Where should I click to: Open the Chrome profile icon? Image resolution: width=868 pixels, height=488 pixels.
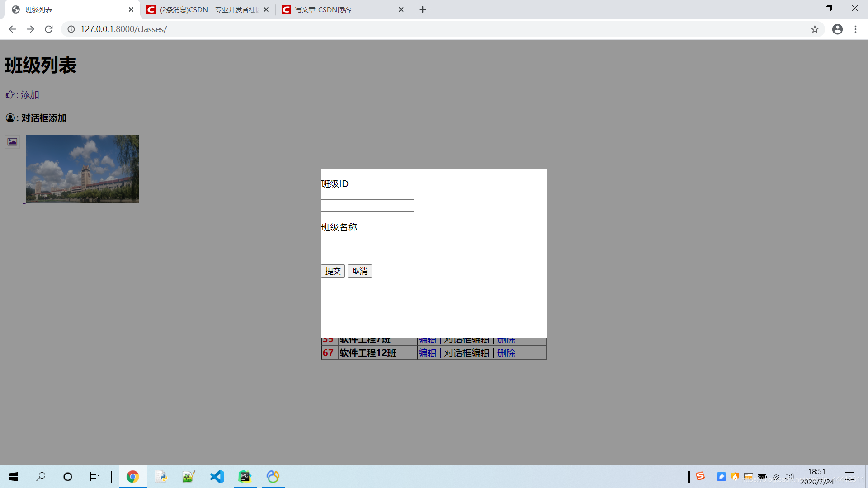pos(837,29)
